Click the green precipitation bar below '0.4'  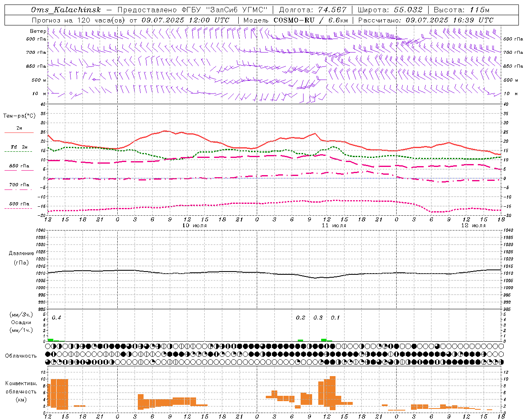tap(50, 340)
